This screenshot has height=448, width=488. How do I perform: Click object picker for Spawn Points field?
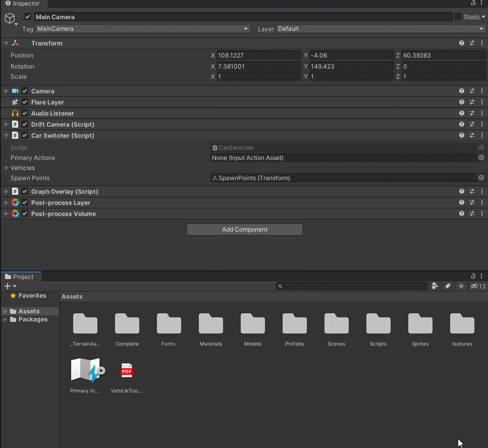(481, 178)
